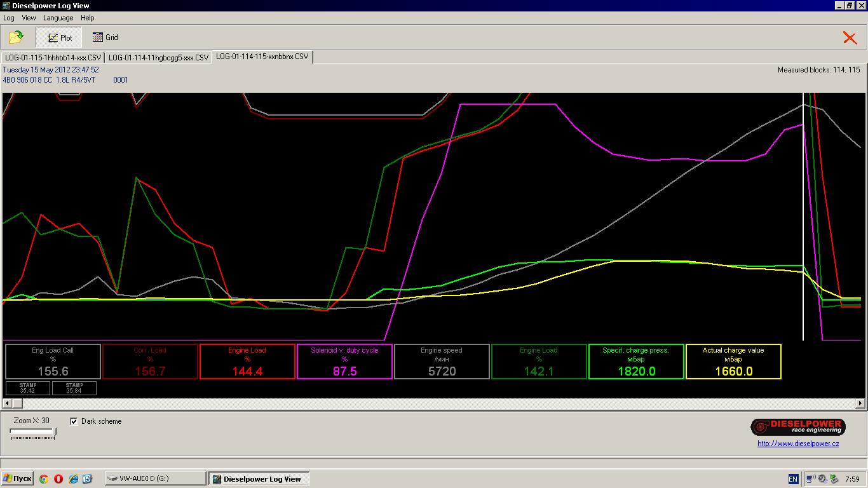Click the STAMP 35.42 box
Image resolution: width=868 pixels, height=488 pixels.
(x=28, y=388)
